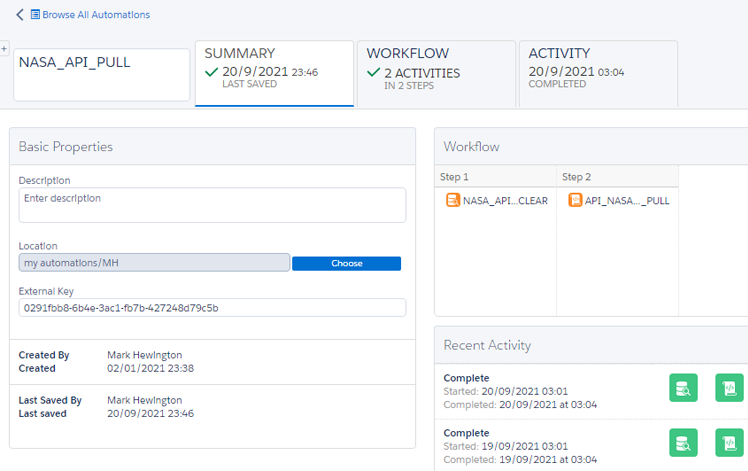Open the Workflow tab

(436, 72)
